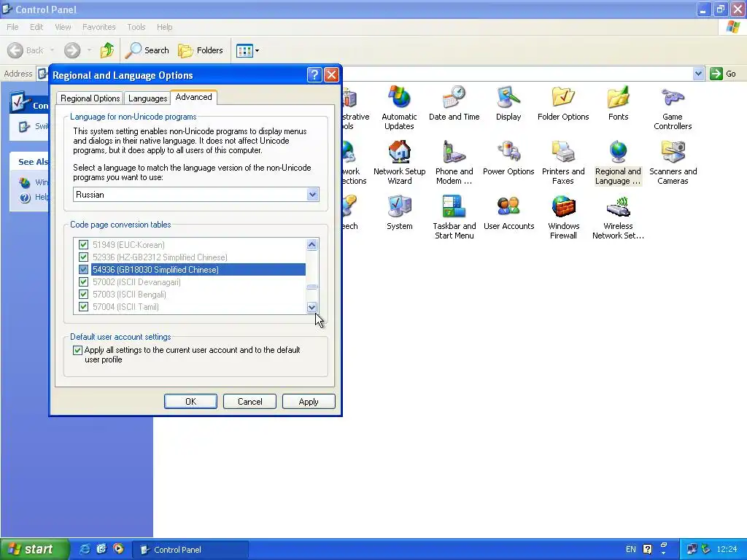
Task: Toggle the Folders pane button
Action: pos(200,50)
